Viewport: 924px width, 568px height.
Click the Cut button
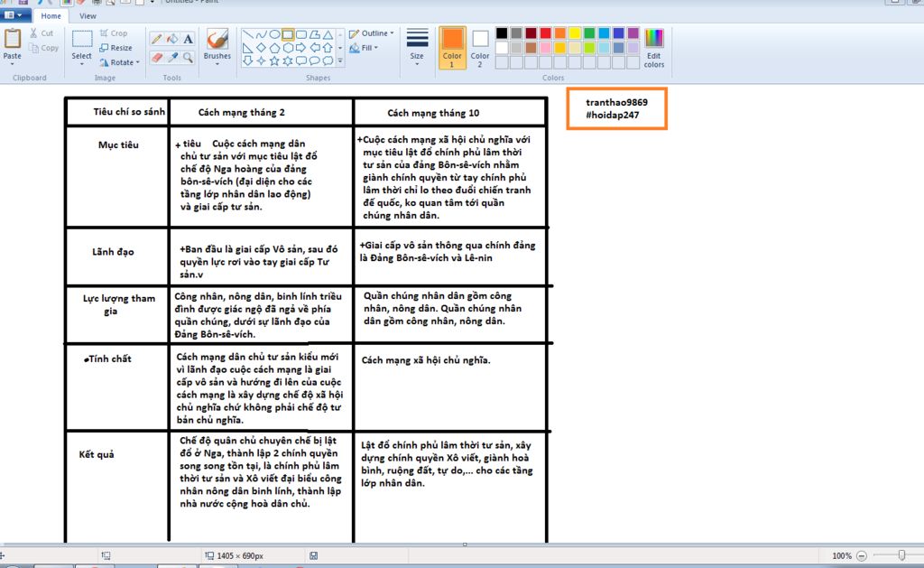coord(42,33)
